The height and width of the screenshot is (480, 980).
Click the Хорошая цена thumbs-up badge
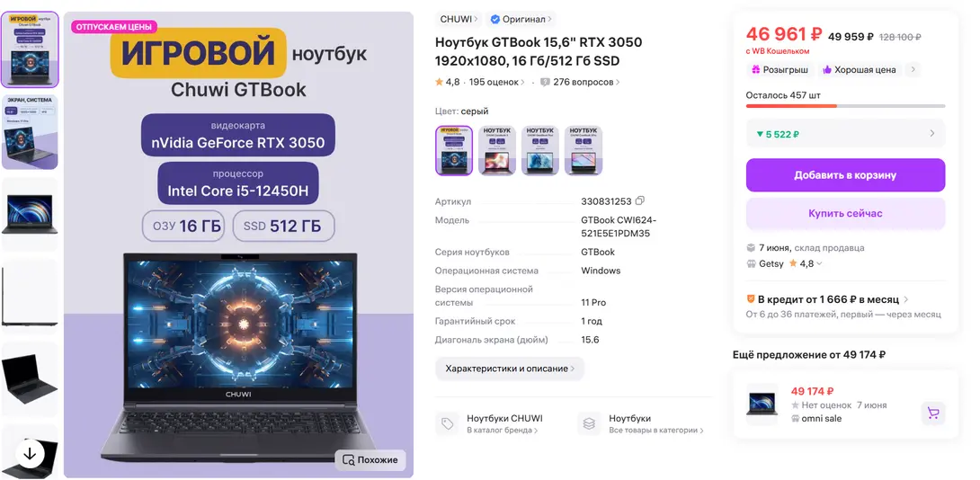(860, 70)
